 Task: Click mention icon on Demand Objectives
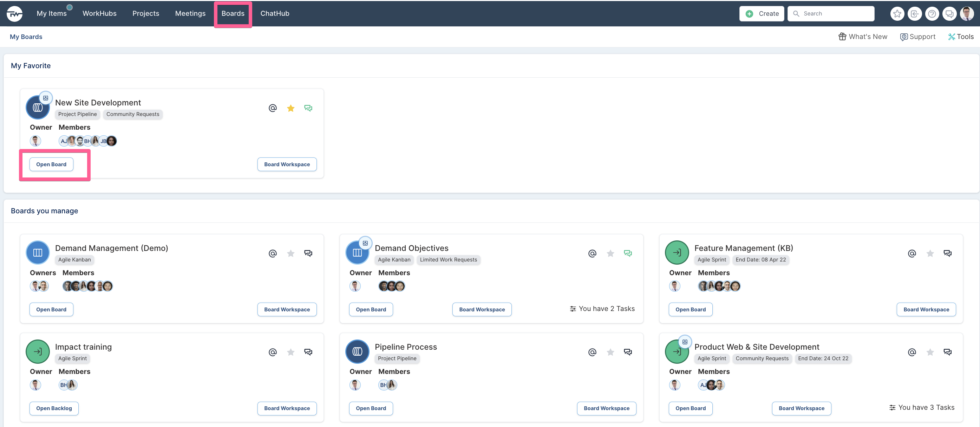(x=592, y=253)
